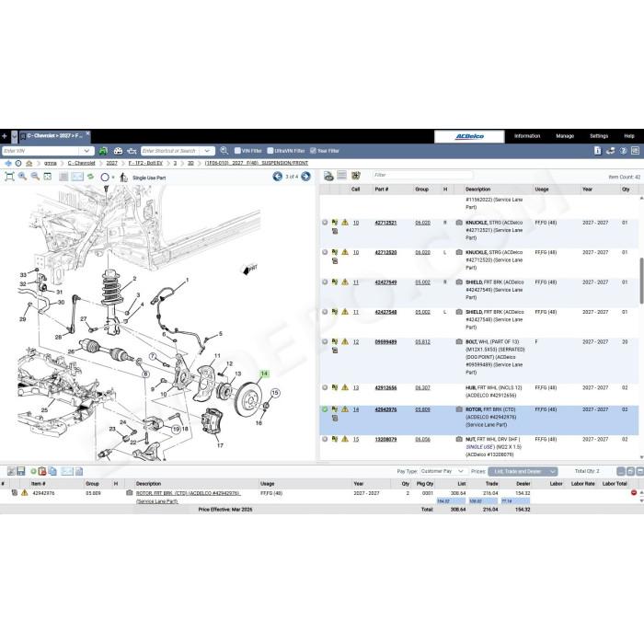Expand the tab list dropdown arrow
The image size is (644, 644).
15,136
